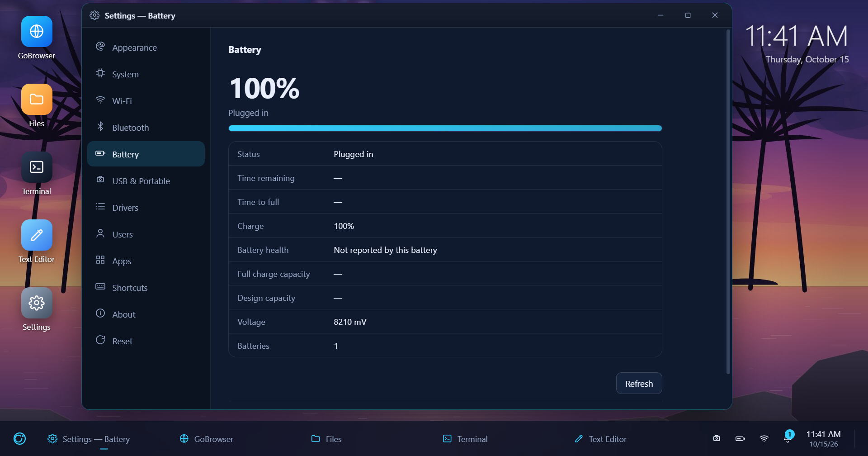Select System in the settings sidebar
The image size is (868, 456).
click(146, 74)
